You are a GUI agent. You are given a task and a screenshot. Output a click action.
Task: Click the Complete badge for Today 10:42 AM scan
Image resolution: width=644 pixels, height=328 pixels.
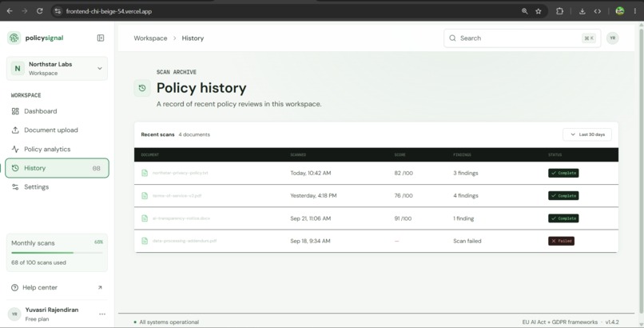point(563,173)
